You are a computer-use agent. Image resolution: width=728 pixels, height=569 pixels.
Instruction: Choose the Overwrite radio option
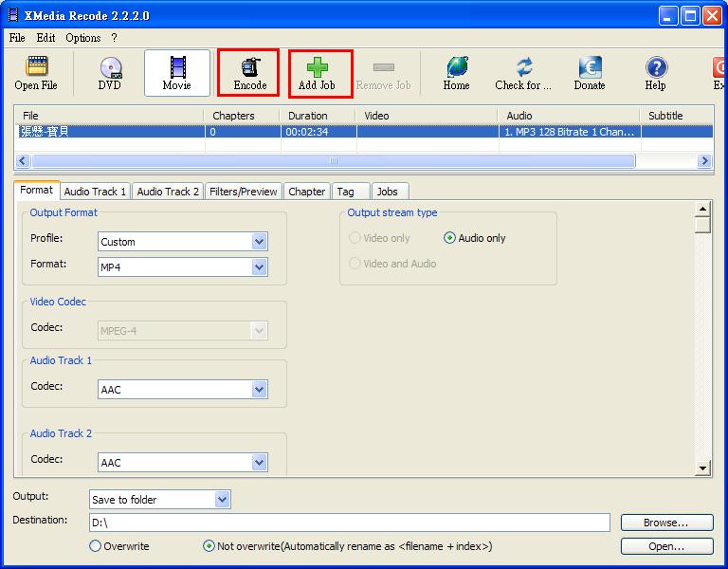click(95, 546)
